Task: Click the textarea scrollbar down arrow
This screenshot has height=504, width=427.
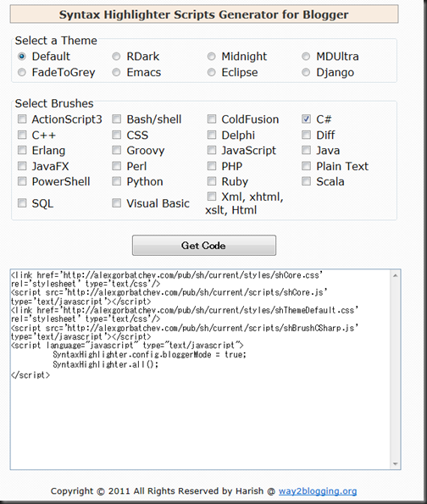Action: (395, 464)
